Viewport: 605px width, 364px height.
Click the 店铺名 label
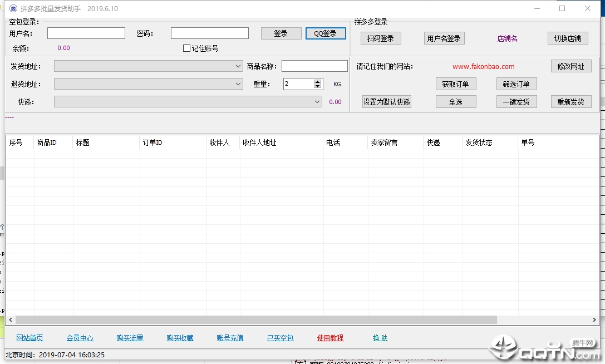pyautogui.click(x=508, y=38)
